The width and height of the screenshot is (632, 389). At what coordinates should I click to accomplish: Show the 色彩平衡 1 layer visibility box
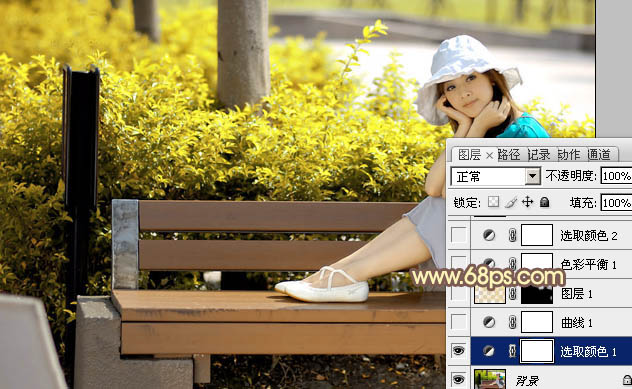tap(459, 264)
